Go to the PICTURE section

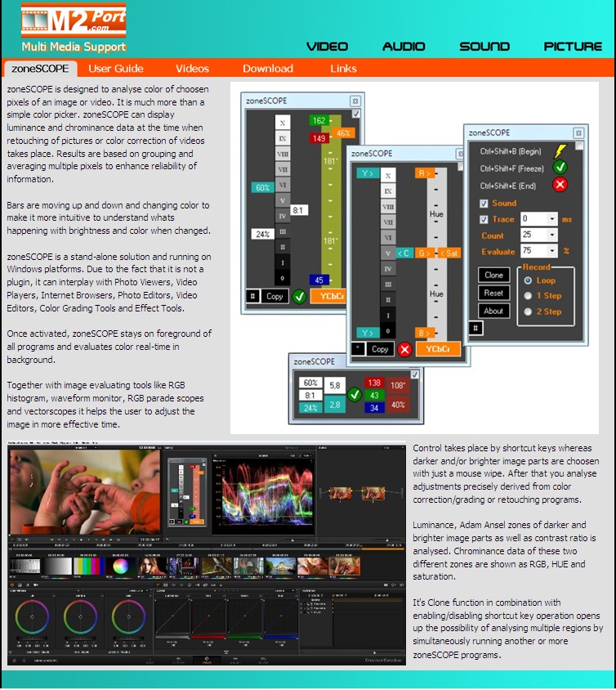click(x=573, y=47)
